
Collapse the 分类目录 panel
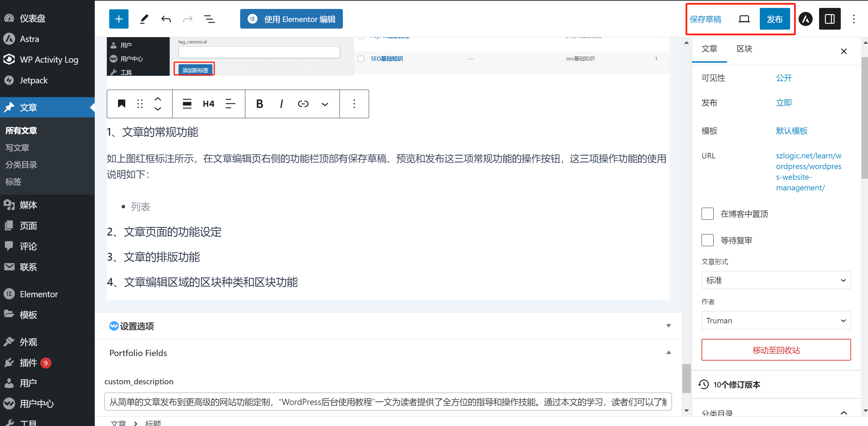pos(844,413)
